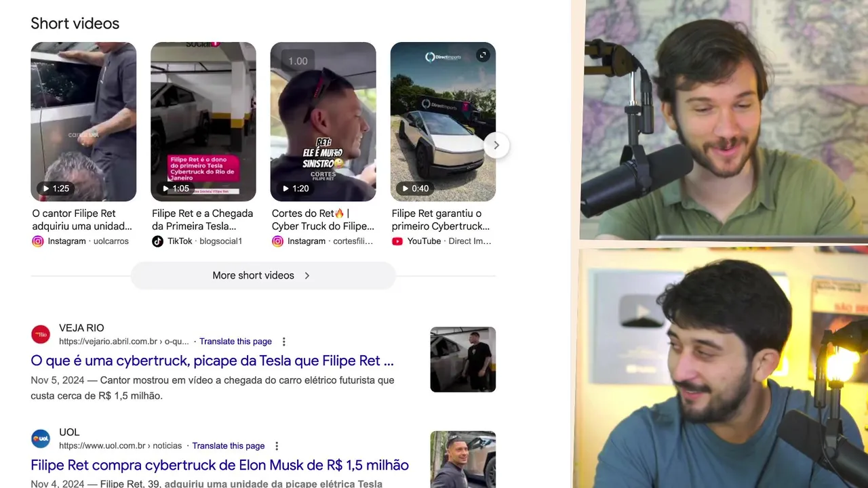Translate the VEJA RIO result page
This screenshot has height=488, width=868.
(x=235, y=342)
